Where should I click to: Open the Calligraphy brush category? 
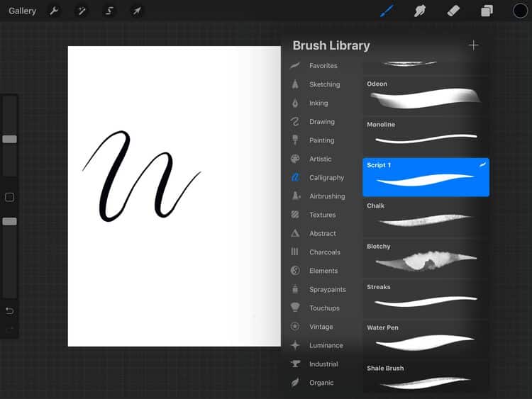point(326,178)
